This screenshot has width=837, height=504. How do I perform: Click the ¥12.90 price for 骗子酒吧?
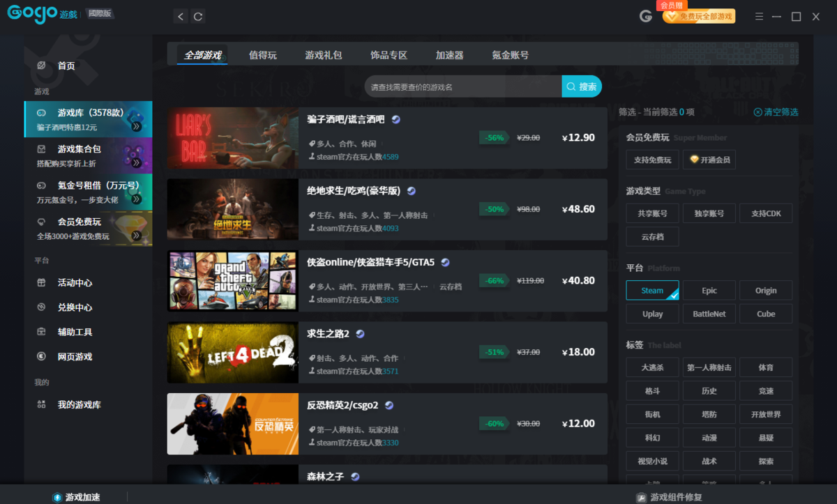coord(578,138)
